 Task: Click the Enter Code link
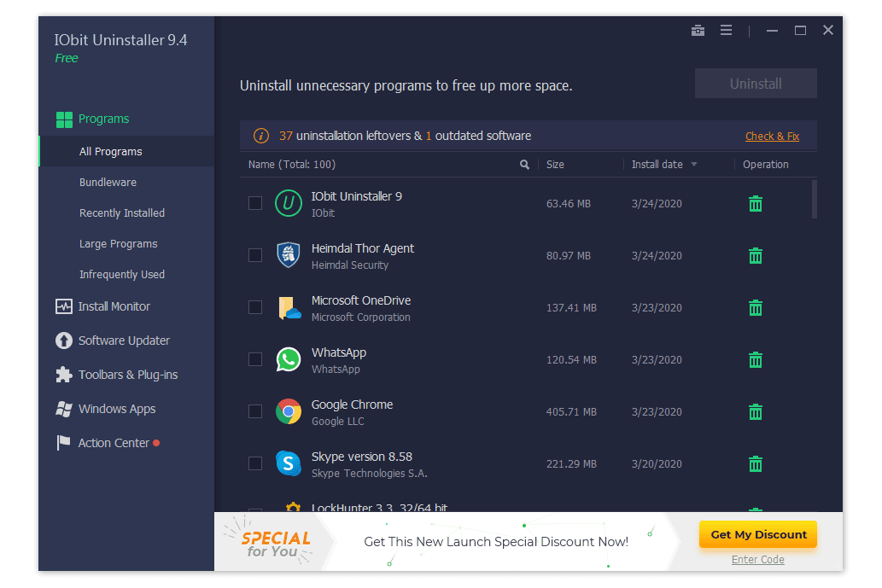(x=757, y=560)
